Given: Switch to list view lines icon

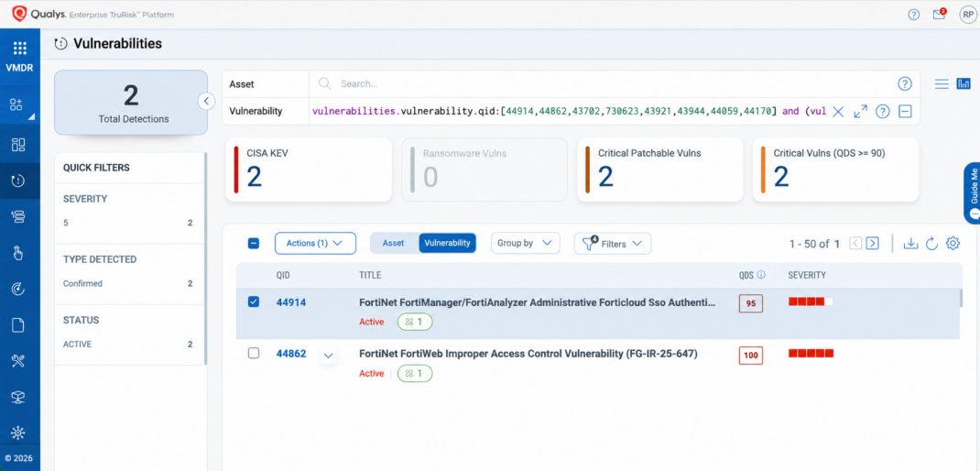Looking at the screenshot, I should coord(942,83).
